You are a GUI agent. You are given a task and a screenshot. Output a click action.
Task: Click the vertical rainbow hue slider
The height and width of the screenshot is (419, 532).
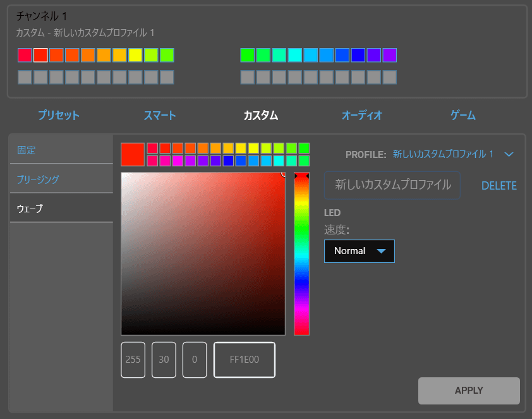301,253
